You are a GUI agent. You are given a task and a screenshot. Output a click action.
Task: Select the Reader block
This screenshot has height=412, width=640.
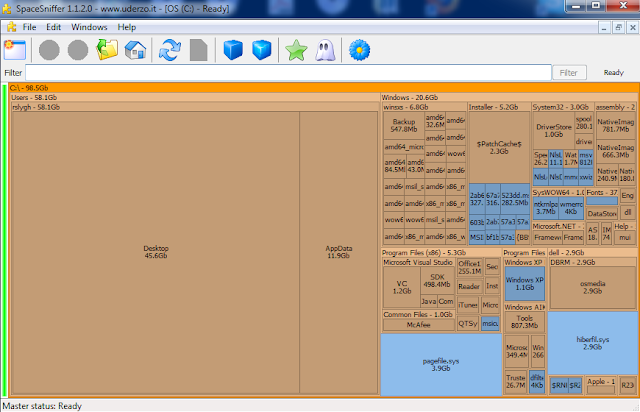tap(469, 287)
